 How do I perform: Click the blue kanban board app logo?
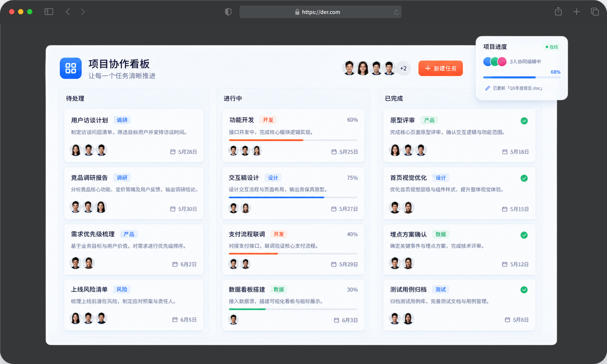71,68
